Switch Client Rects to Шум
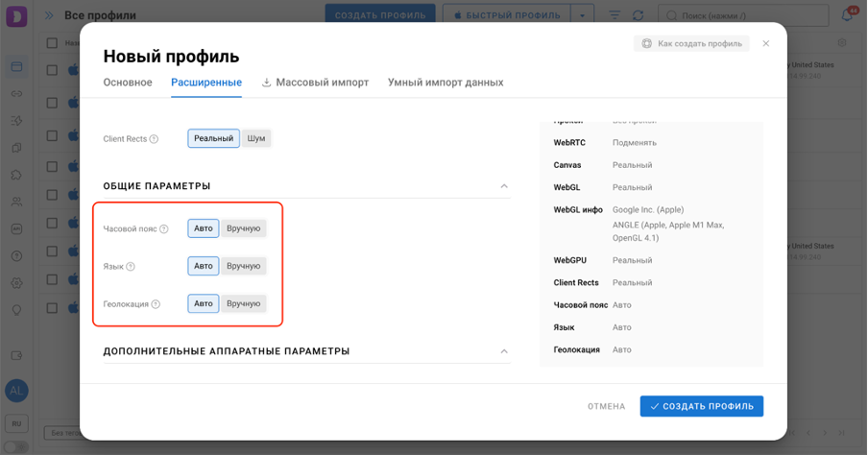 255,138
